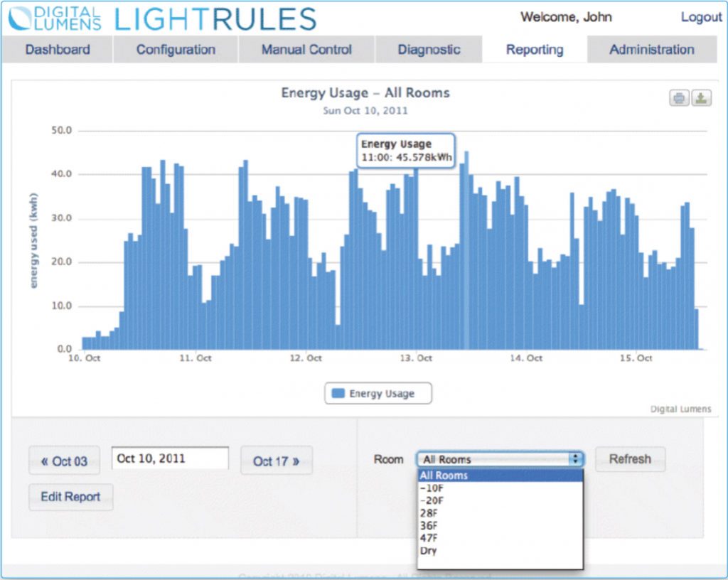728x580 pixels.
Task: Focus the Oct 10, 2011 date field
Action: (170, 458)
